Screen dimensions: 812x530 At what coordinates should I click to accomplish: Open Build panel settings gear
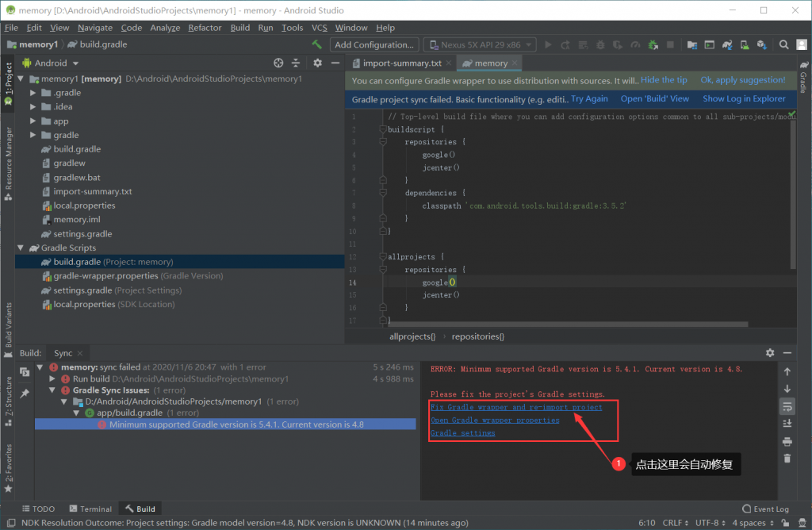tap(770, 353)
